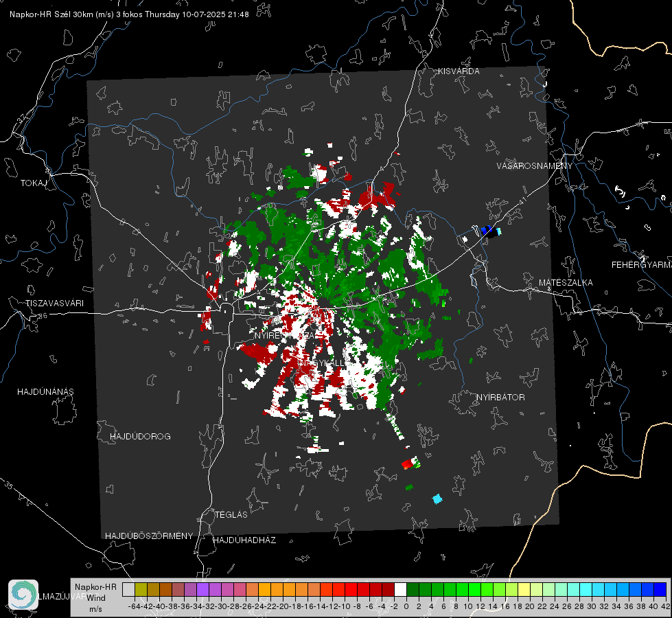Viewport: 672px width, 618px height.
Task: Pick the grey swatch left of -64
Action: [128, 589]
